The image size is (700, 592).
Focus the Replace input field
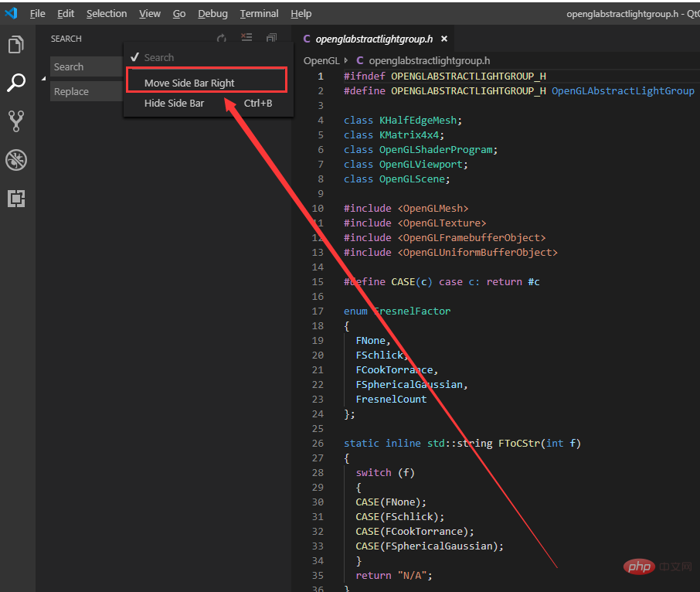87,91
